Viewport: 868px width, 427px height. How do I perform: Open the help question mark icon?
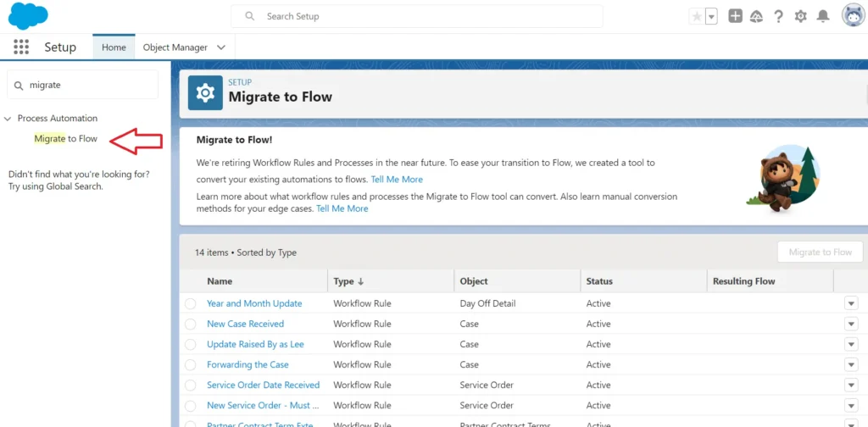[778, 17]
